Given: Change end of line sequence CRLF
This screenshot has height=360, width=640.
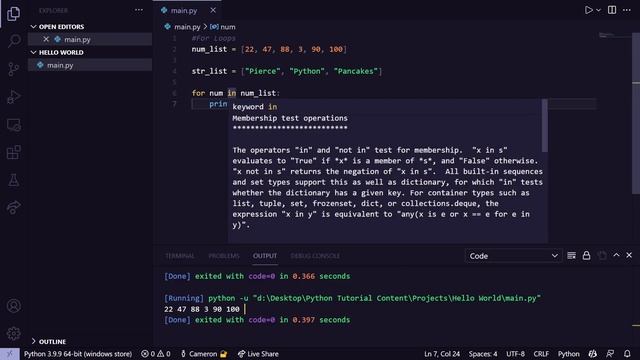Looking at the screenshot, I should pyautogui.click(x=541, y=354).
